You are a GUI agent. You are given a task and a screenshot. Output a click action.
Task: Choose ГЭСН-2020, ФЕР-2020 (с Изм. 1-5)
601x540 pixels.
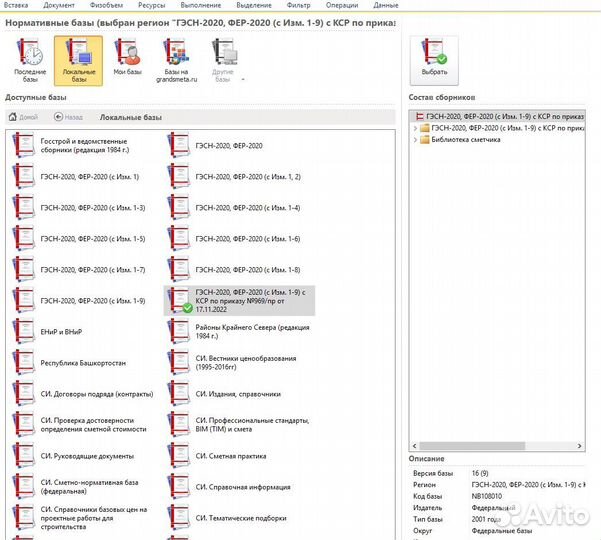coord(90,239)
